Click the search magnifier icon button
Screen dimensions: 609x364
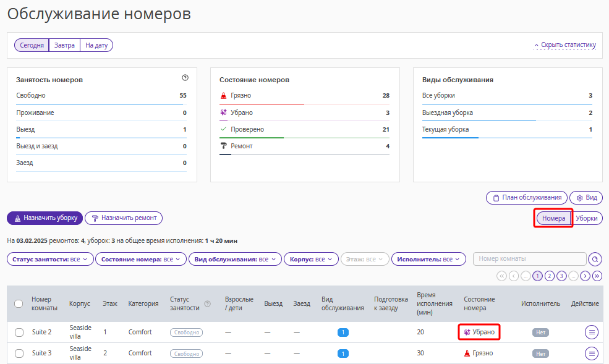pos(595,259)
